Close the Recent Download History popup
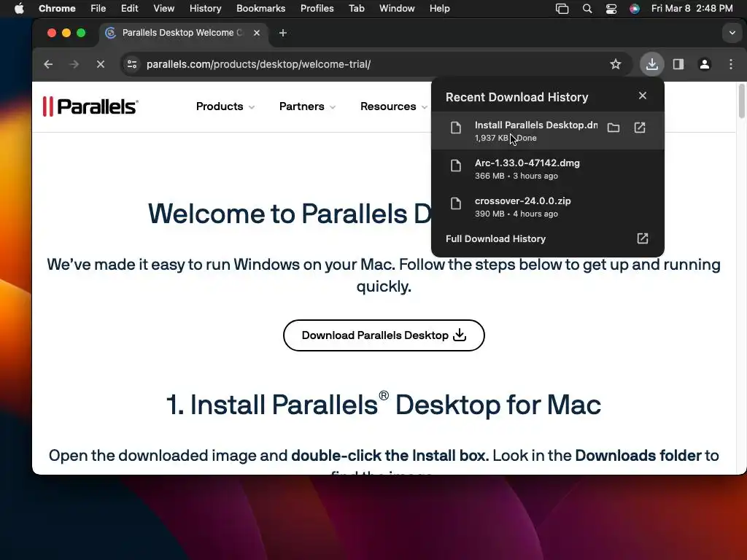 coord(643,96)
